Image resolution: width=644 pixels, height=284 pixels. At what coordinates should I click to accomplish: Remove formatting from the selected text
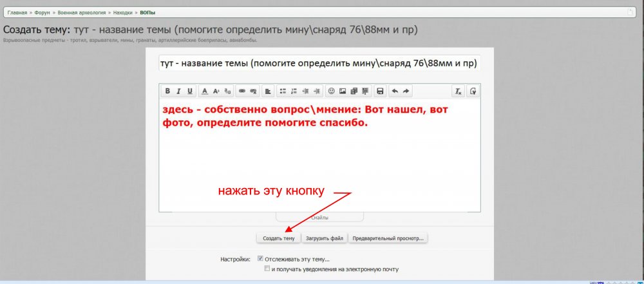pos(458,91)
